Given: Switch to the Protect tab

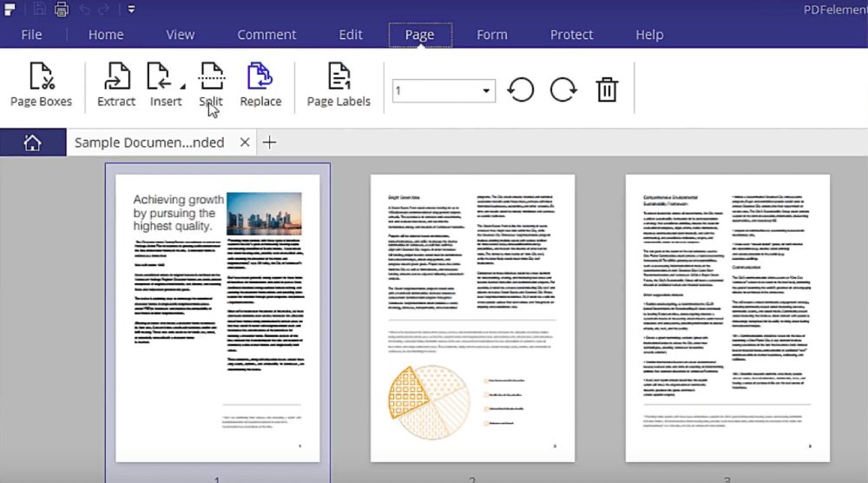Looking at the screenshot, I should click(x=571, y=35).
